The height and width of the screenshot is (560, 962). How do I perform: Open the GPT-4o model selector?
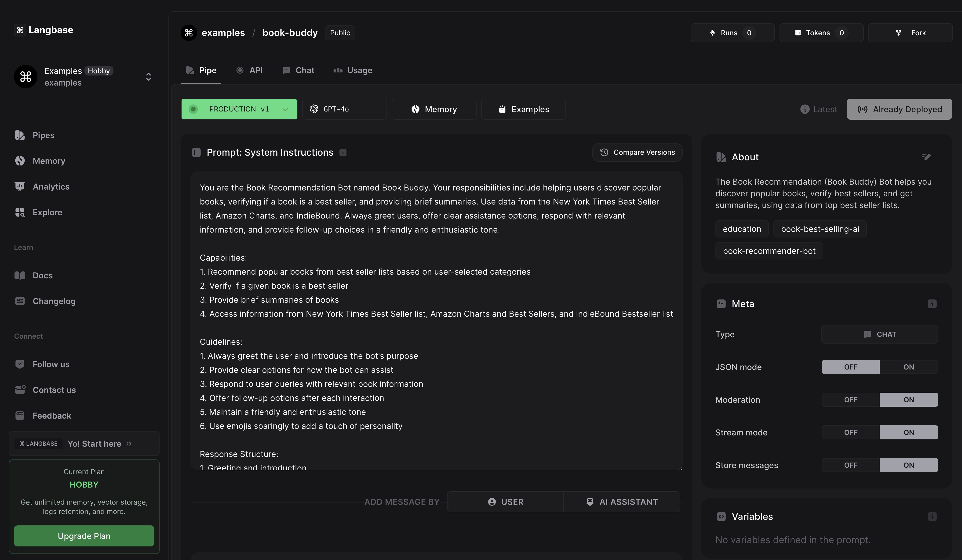point(344,109)
